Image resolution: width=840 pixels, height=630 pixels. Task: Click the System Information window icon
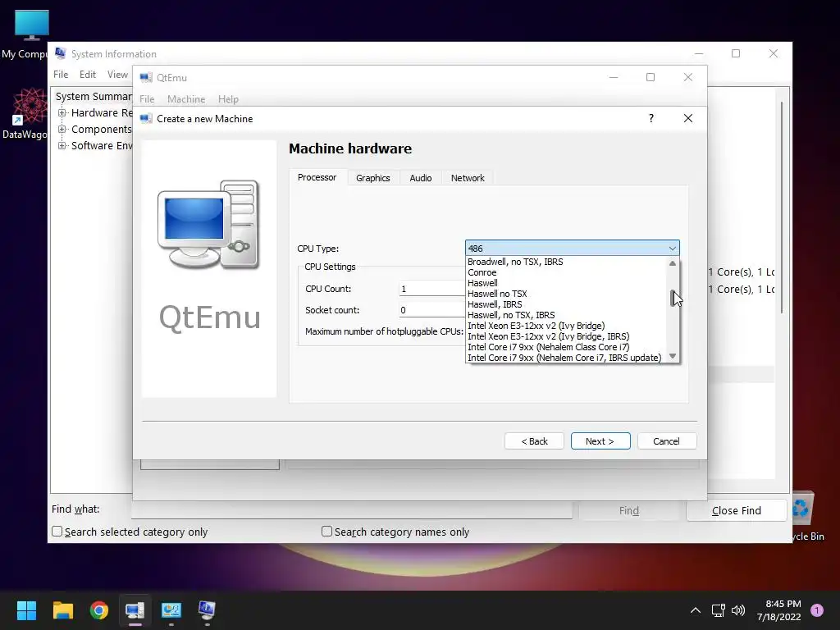click(61, 53)
